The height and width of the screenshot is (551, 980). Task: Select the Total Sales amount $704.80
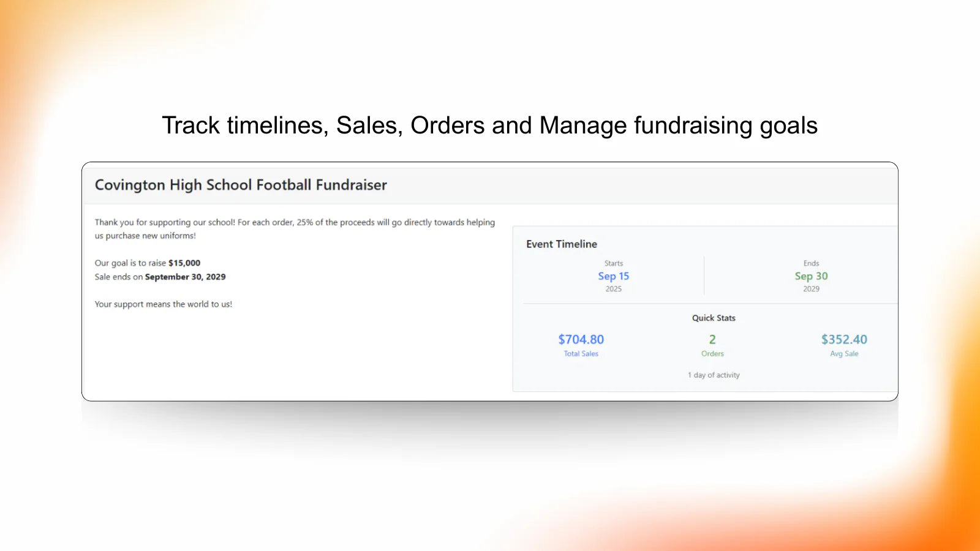click(x=580, y=339)
